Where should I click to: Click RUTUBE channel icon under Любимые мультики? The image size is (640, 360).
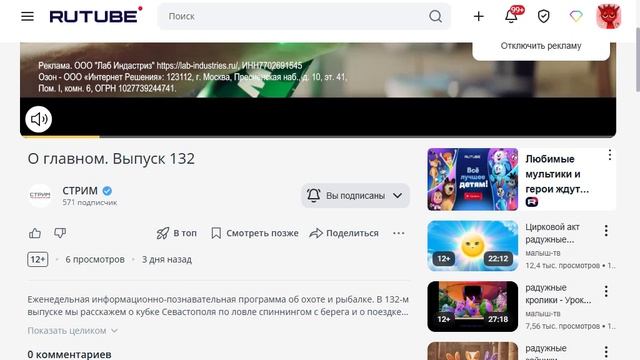pyautogui.click(x=531, y=202)
